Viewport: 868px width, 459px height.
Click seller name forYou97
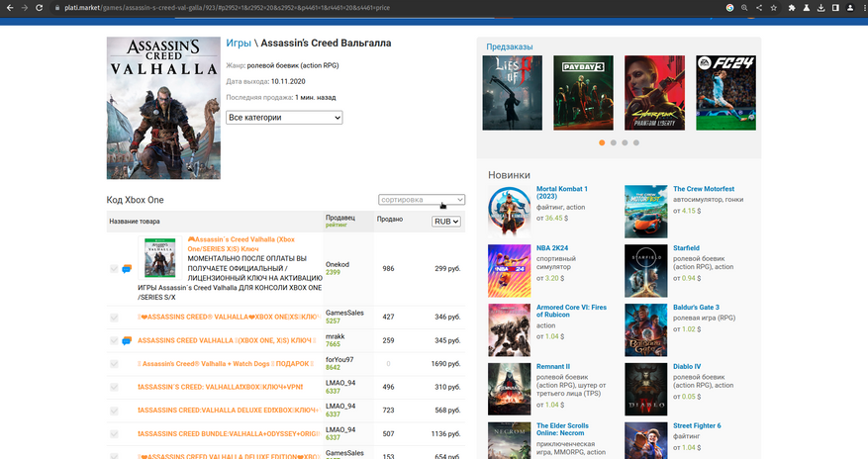(x=339, y=359)
